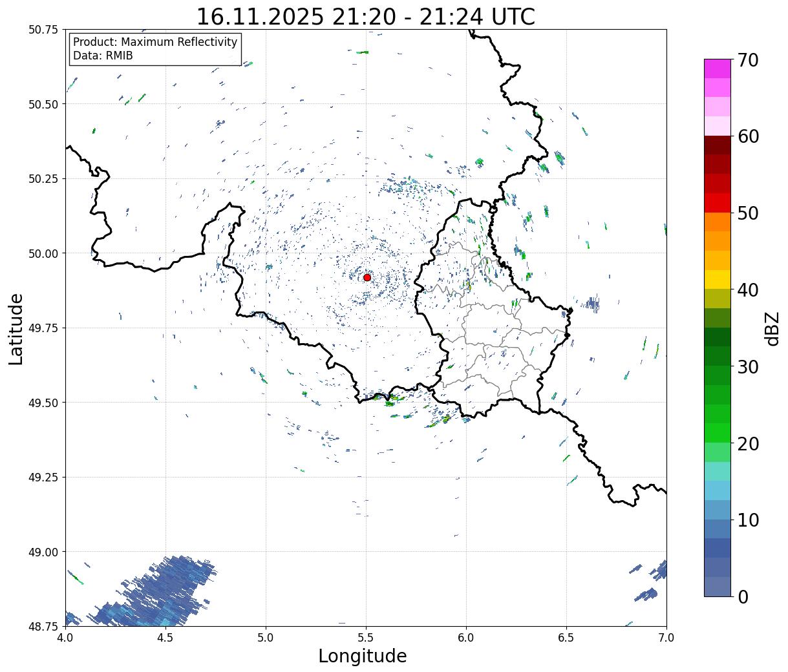Click the colorbar tick label '70'
Viewport: 788px width, 672px height.
point(748,60)
